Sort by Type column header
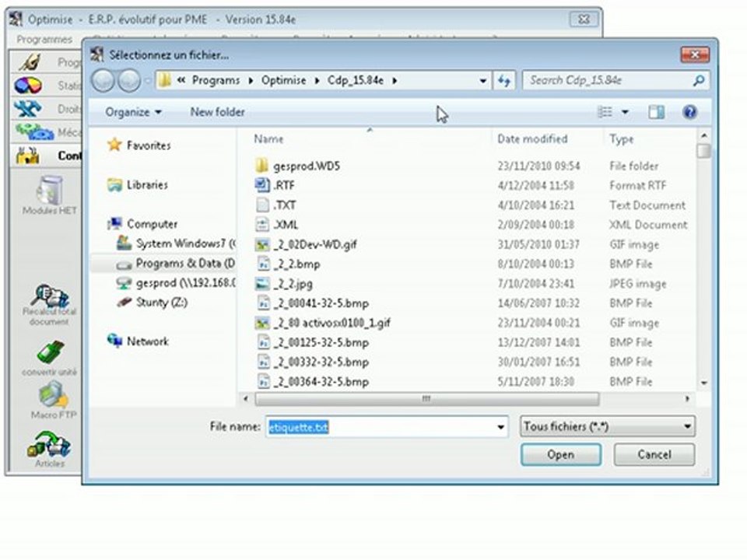 click(621, 139)
